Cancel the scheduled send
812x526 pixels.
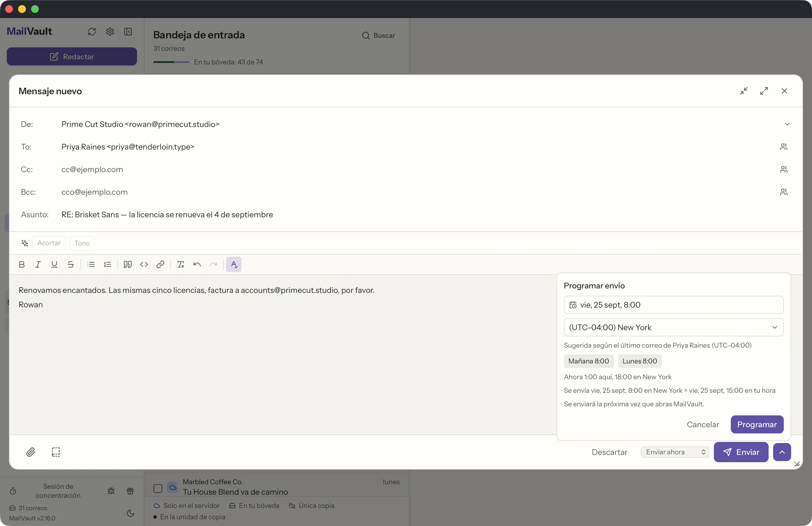click(x=703, y=425)
